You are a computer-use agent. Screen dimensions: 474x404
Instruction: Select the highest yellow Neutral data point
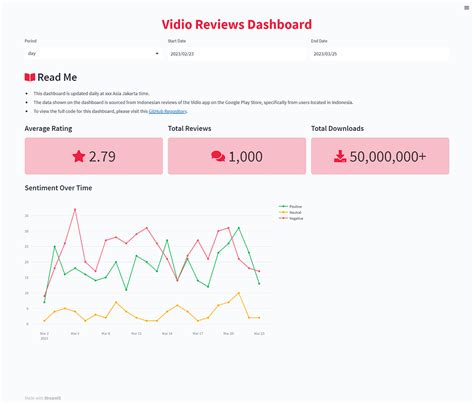[239, 293]
